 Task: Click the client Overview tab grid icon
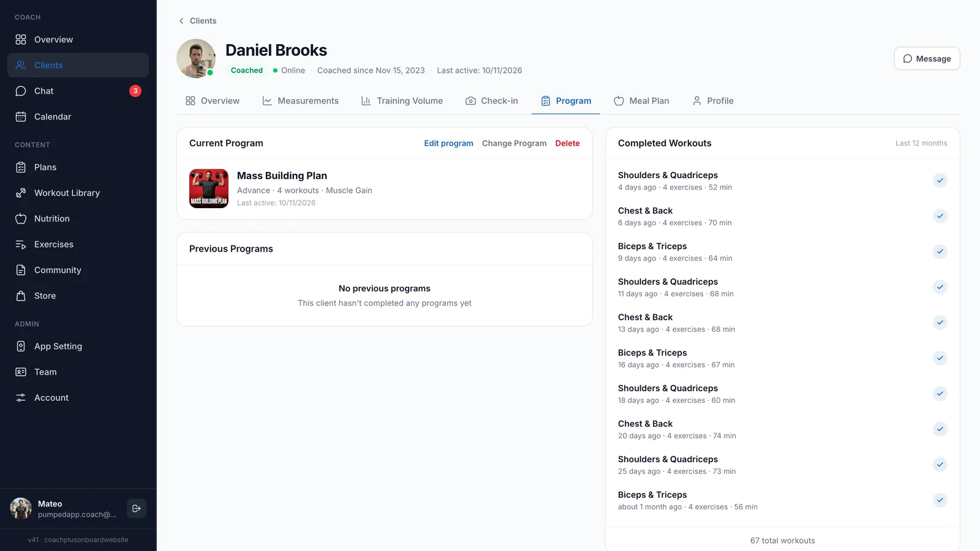(190, 101)
